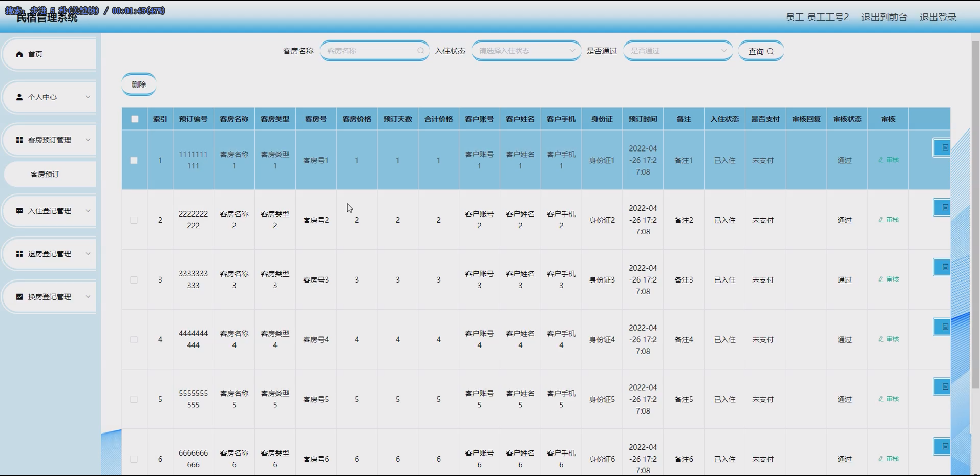Click 未支付 status in row 2
Image resolution: width=980 pixels, height=476 pixels.
tap(763, 220)
